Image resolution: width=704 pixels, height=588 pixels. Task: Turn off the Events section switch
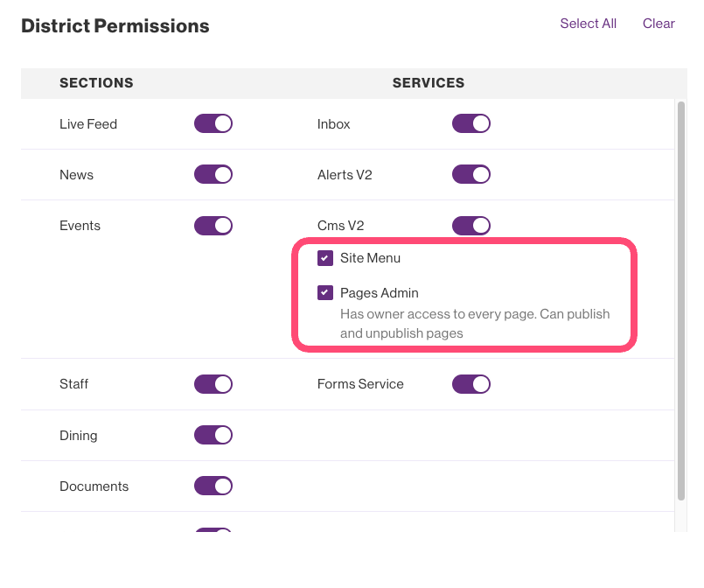coord(213,225)
